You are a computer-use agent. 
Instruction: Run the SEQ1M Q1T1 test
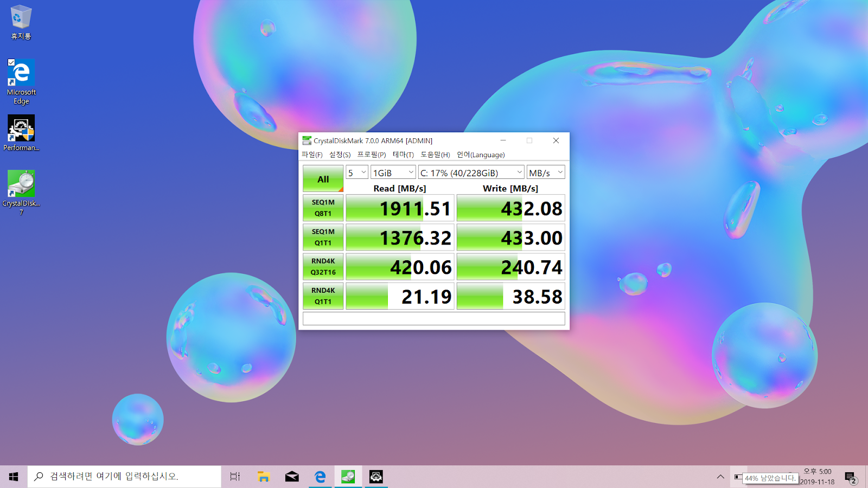pyautogui.click(x=323, y=237)
